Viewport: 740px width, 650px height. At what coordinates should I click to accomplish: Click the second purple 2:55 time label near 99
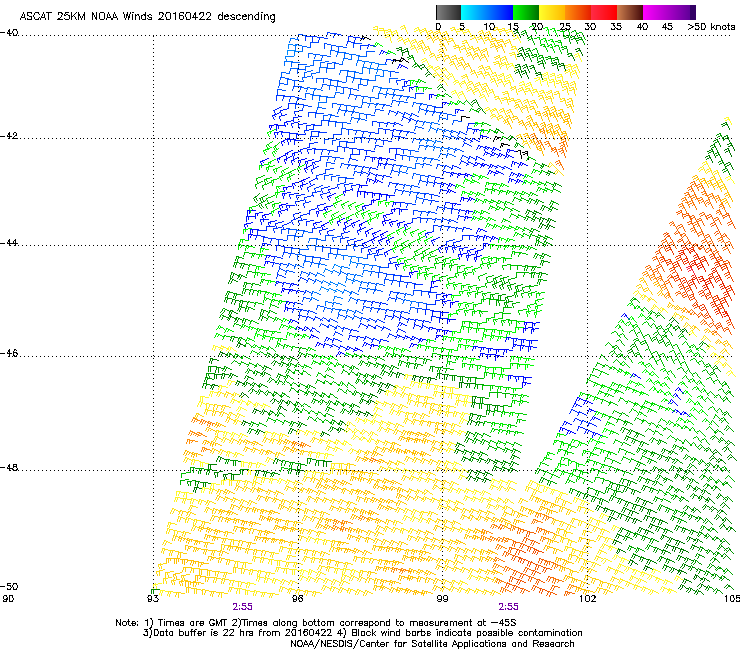pos(508,607)
